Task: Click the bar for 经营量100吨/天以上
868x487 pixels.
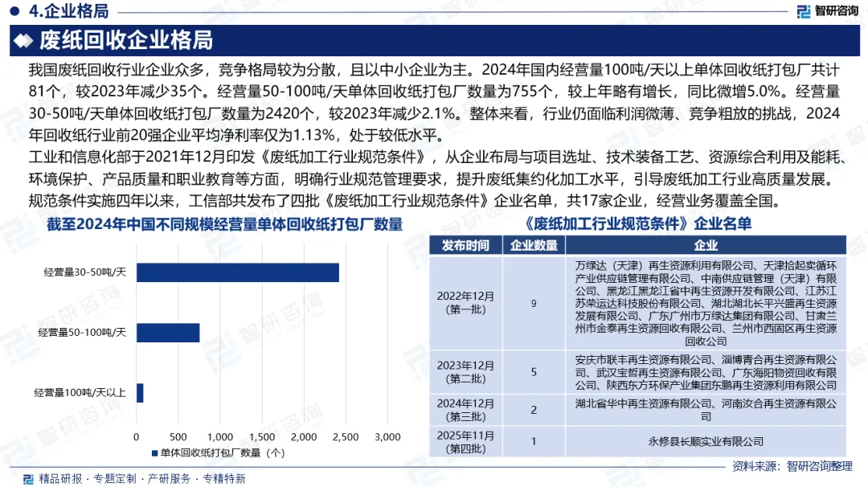Action: click(x=140, y=393)
